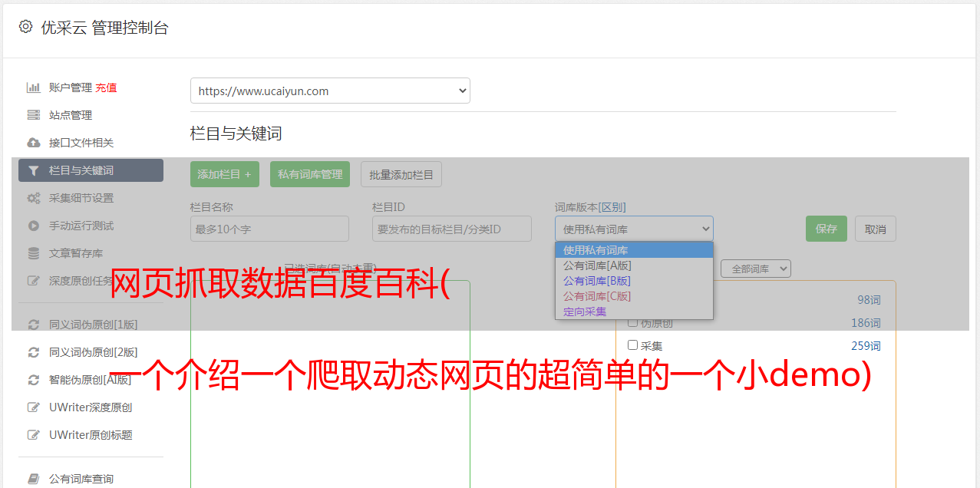Viewport: 980px width, 488px height.
Task: Click the gears icon beside 采集细节设置
Action: (x=34, y=198)
